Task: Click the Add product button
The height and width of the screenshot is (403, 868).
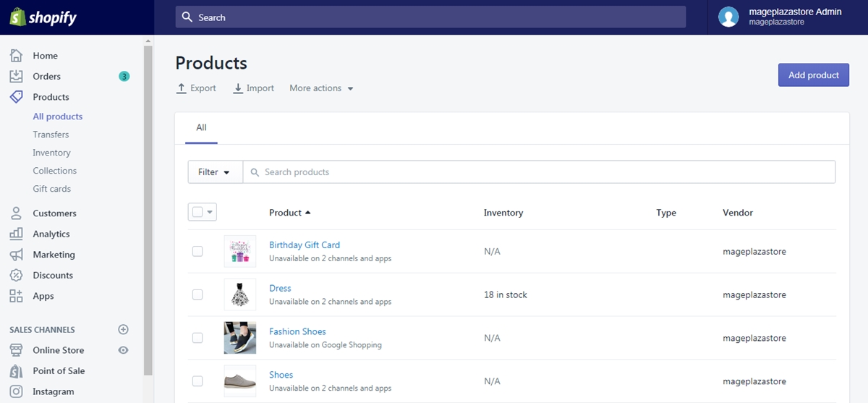Action: 814,75
